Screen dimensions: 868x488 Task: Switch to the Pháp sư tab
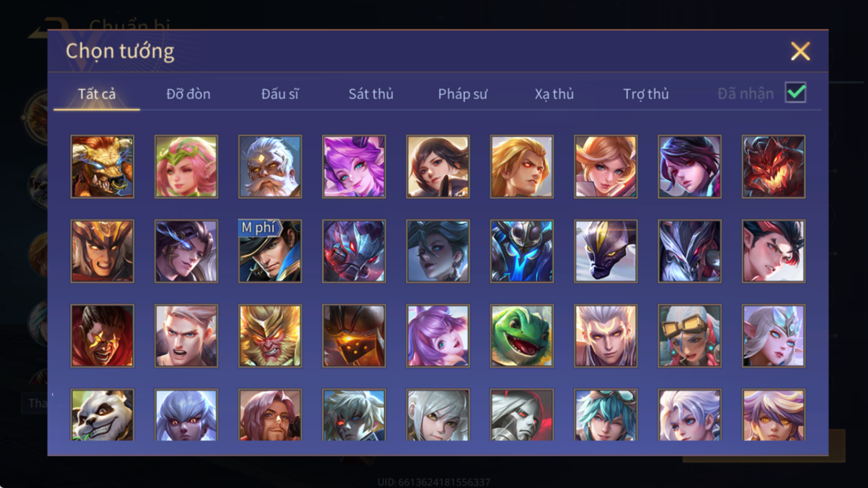tap(463, 94)
